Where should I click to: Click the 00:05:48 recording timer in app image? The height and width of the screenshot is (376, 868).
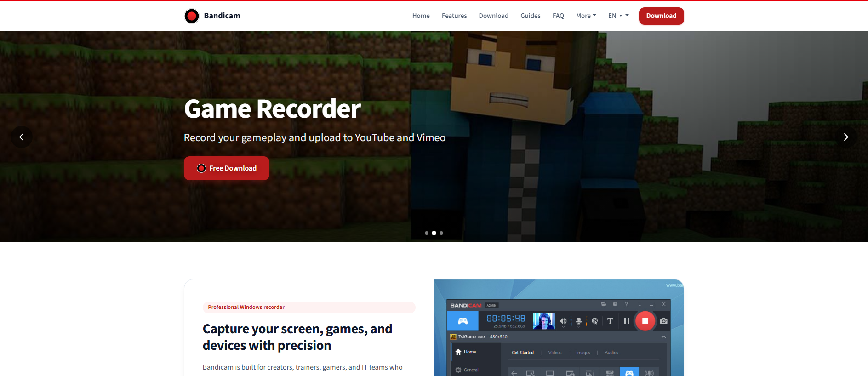tap(506, 319)
